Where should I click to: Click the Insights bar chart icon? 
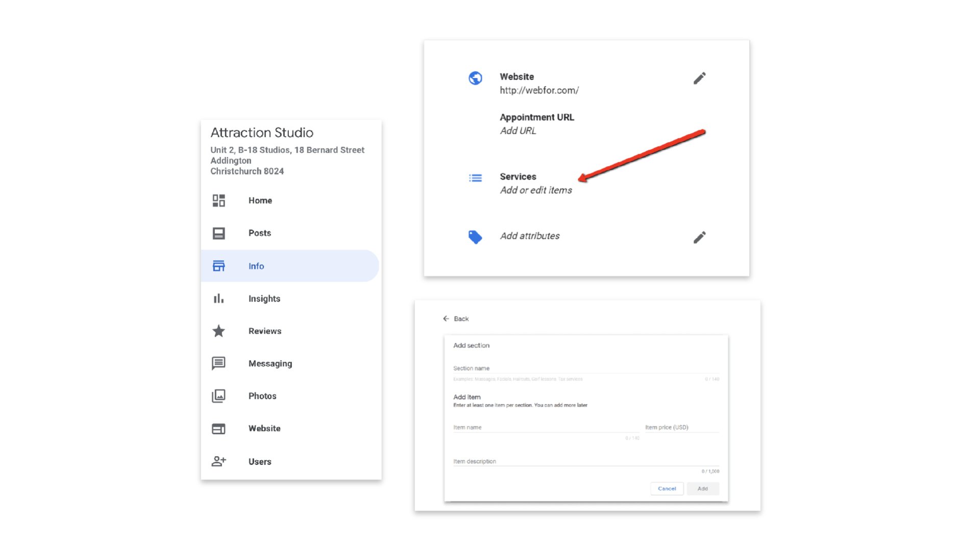pos(218,298)
